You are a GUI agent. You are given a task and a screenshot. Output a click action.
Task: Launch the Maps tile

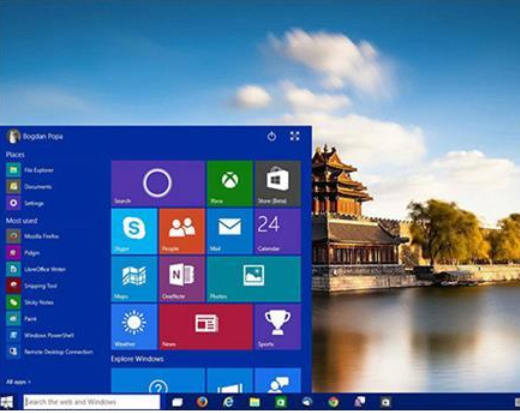(x=134, y=279)
